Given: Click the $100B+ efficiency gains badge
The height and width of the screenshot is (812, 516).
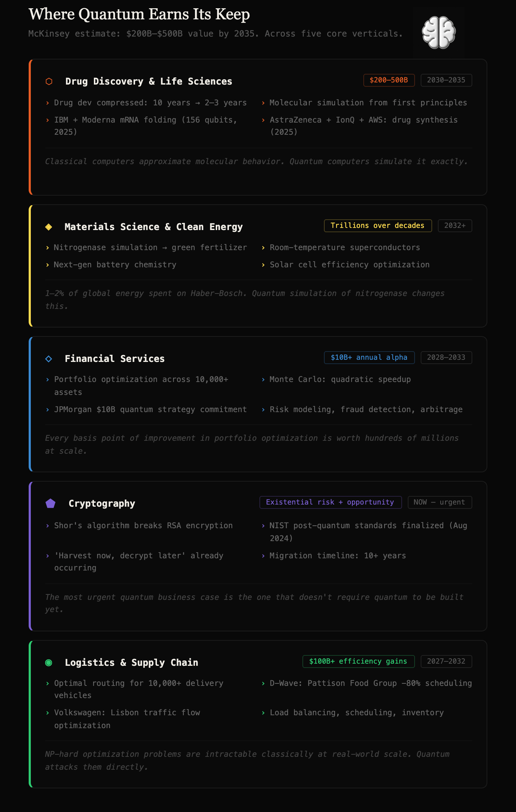Looking at the screenshot, I should pos(358,661).
